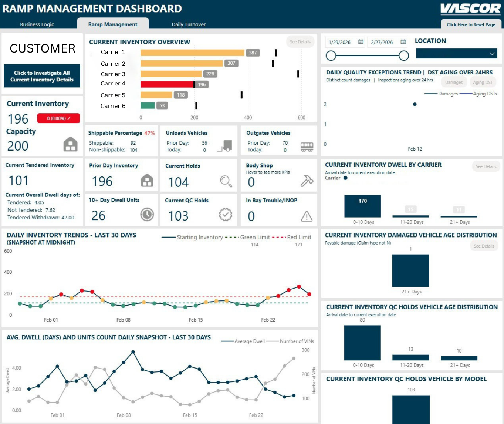The image size is (504, 424).
Task: Click Here to Reset Page button
Action: pos(471,24)
